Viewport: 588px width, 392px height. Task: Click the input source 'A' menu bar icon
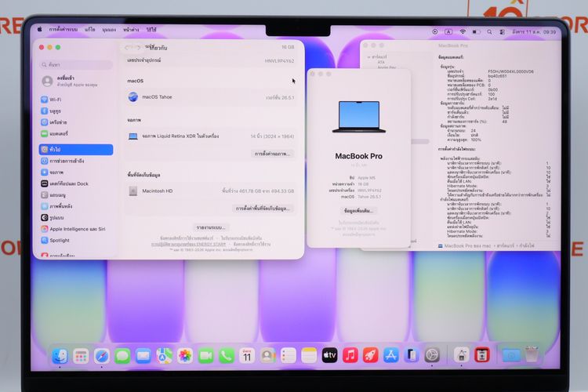coord(448,32)
